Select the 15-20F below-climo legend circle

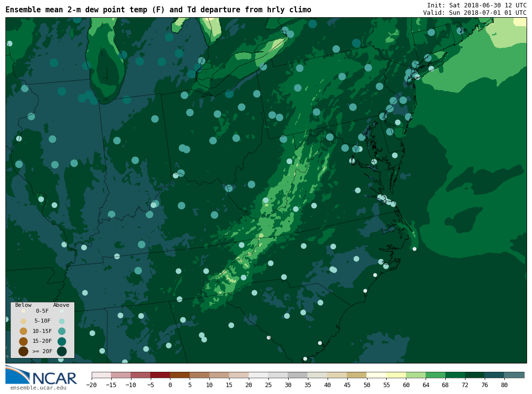23,341
